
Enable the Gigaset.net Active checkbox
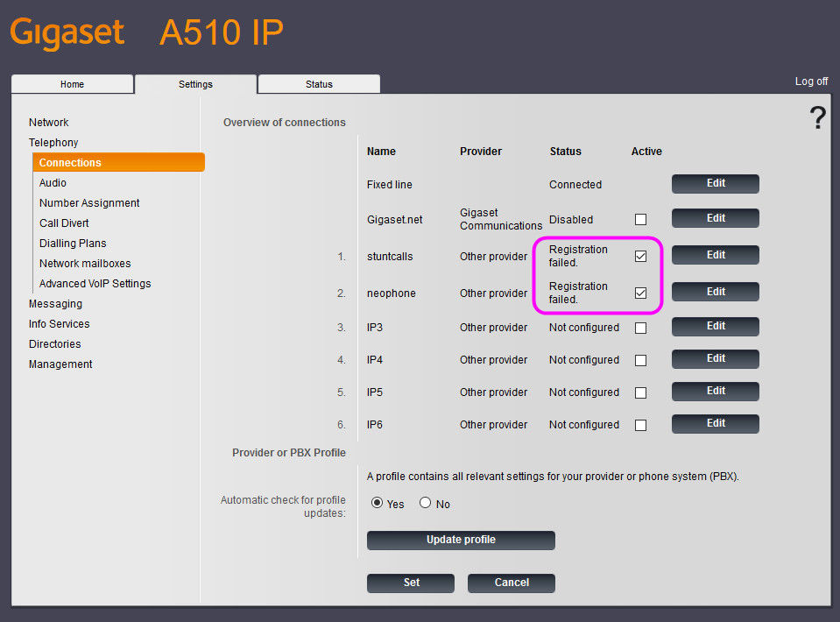640,220
